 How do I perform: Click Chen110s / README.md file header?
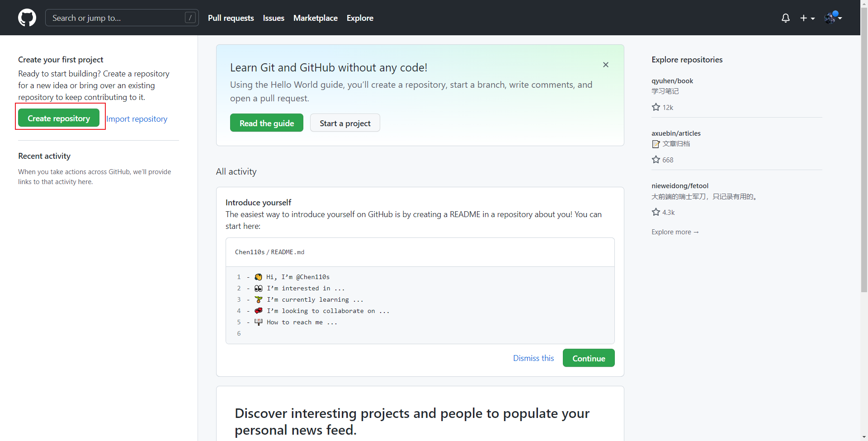click(x=269, y=252)
